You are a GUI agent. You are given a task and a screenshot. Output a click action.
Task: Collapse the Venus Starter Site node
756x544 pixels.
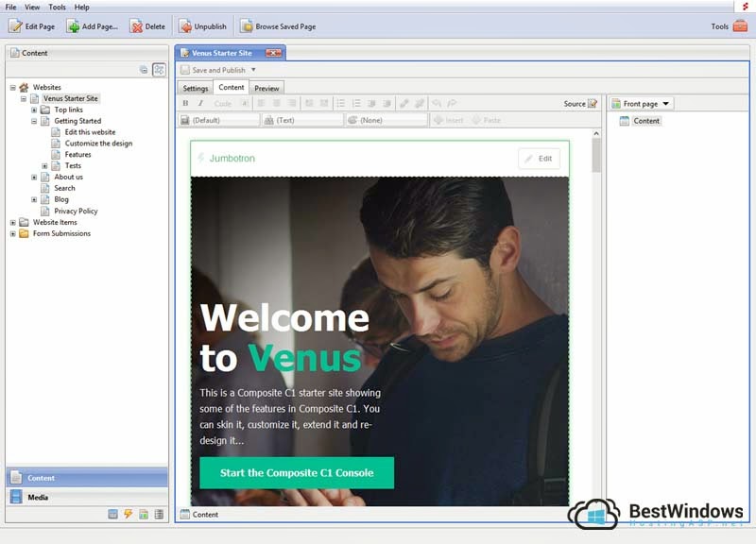tap(23, 99)
